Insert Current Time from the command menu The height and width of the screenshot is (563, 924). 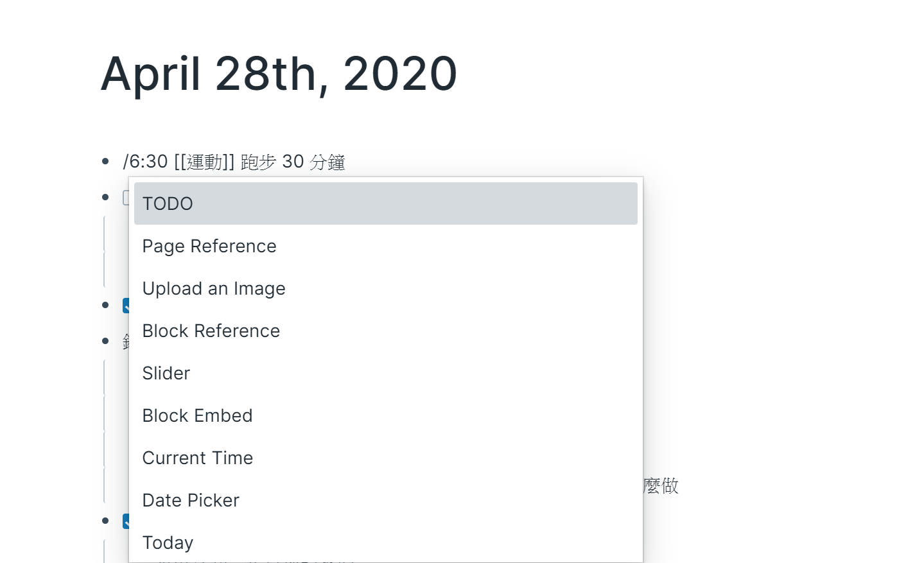385,458
